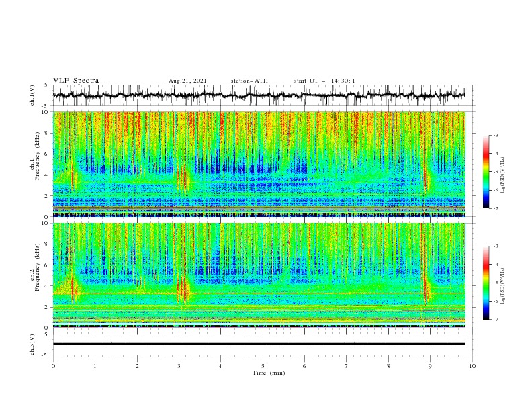532x411 pixels.
Task: Click the time-axis tick label '0'
Action: pos(53,366)
